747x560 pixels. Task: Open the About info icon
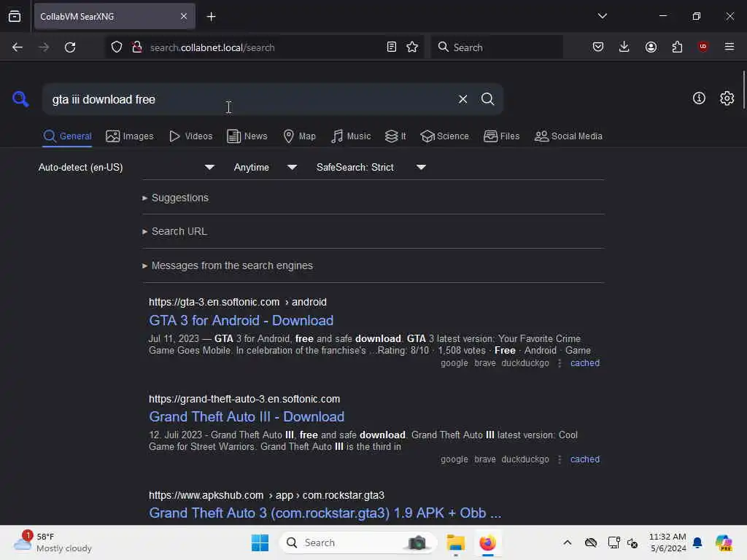pyautogui.click(x=698, y=98)
